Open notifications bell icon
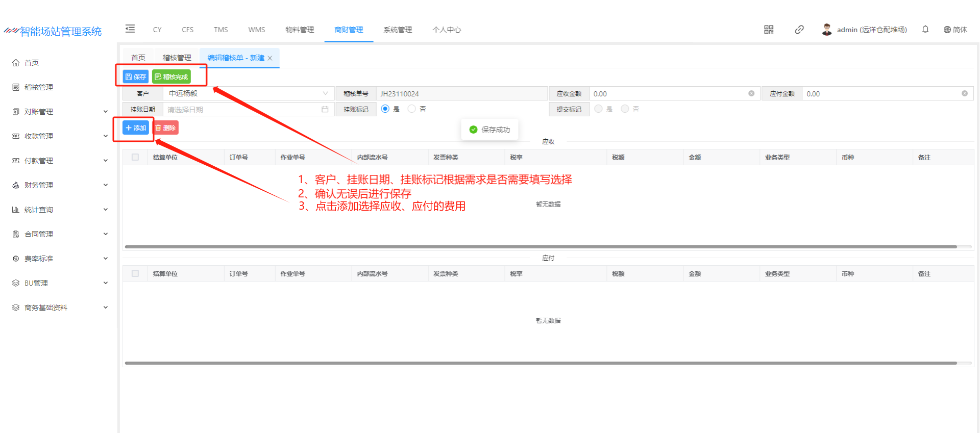Image resolution: width=980 pixels, height=433 pixels. 925,30
